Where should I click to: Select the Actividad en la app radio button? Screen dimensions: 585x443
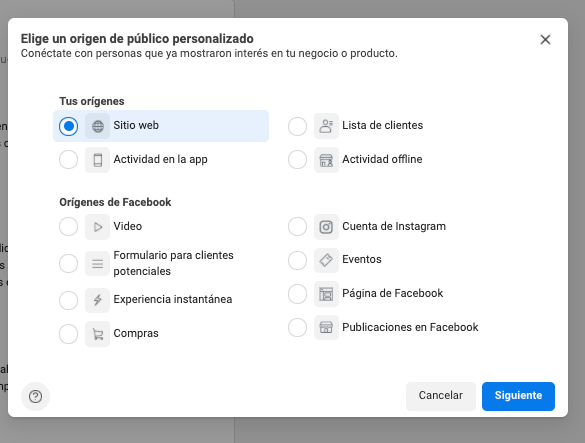click(x=69, y=160)
